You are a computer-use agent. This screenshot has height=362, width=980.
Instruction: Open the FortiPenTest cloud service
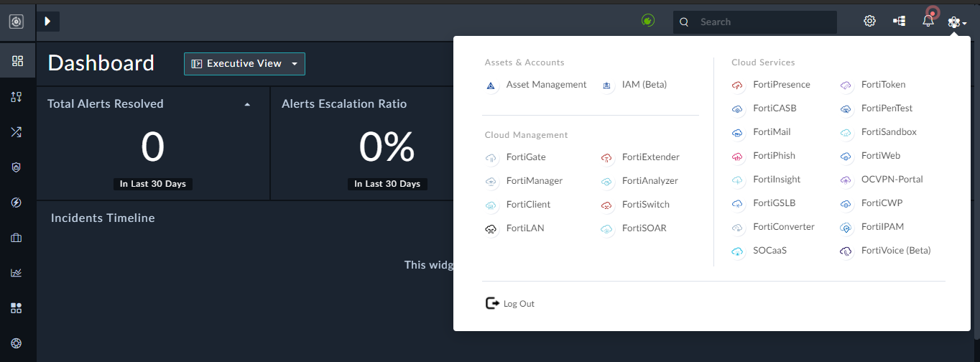(887, 108)
